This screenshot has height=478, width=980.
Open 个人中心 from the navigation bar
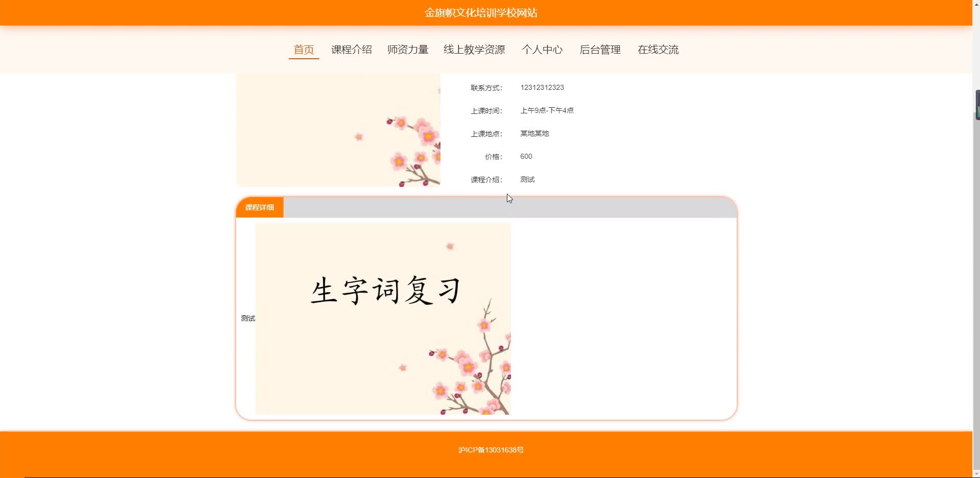click(542, 50)
